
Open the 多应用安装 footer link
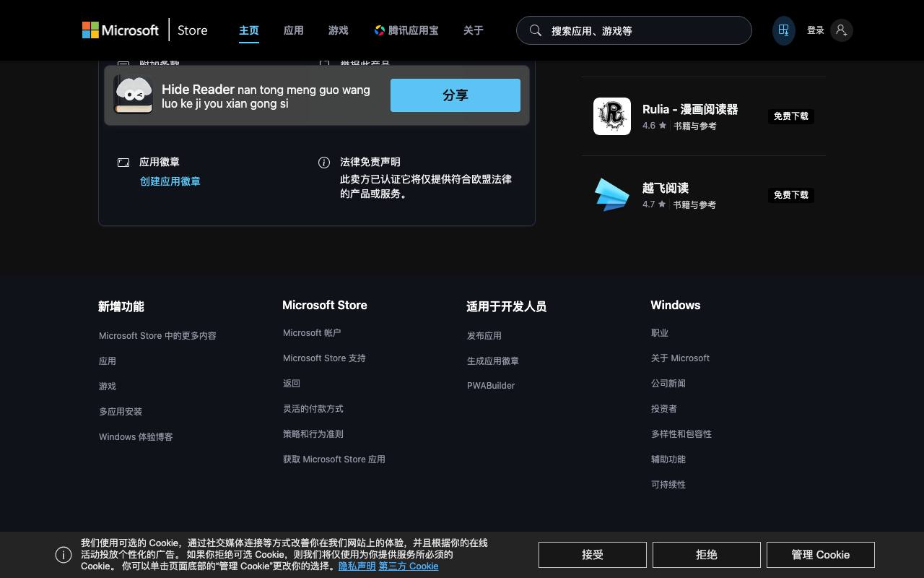pos(121,412)
